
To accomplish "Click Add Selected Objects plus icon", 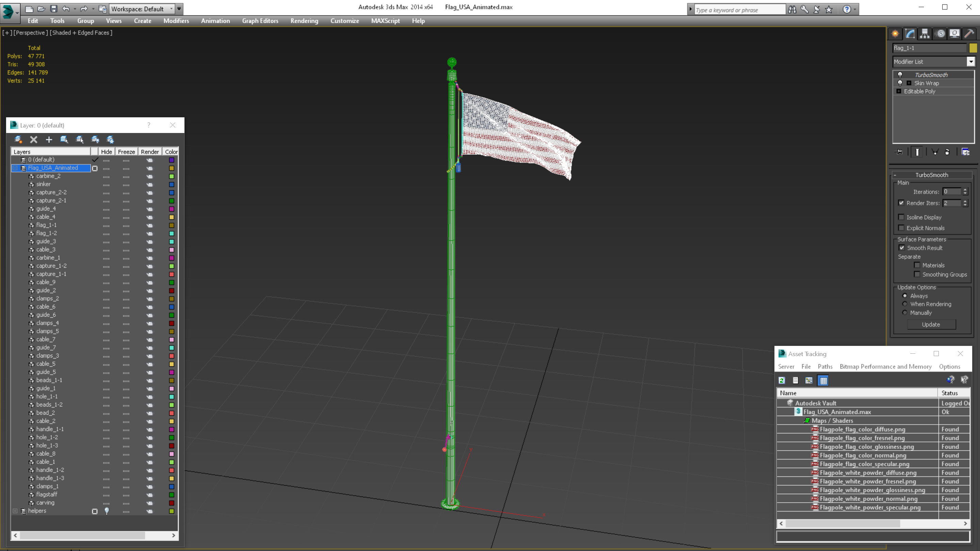I will coord(49,139).
